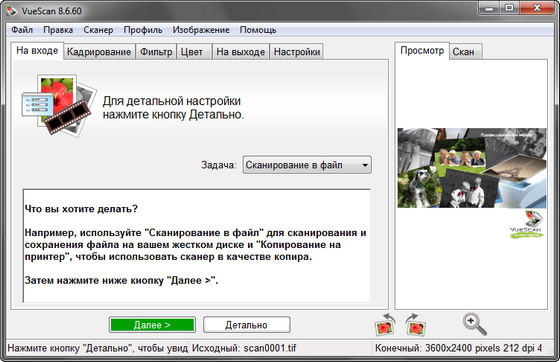Click the green Далее > button

pyautogui.click(x=152, y=325)
